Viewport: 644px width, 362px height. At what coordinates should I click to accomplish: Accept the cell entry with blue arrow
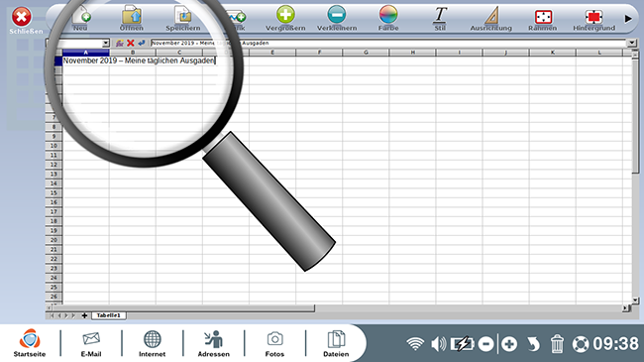tap(142, 43)
